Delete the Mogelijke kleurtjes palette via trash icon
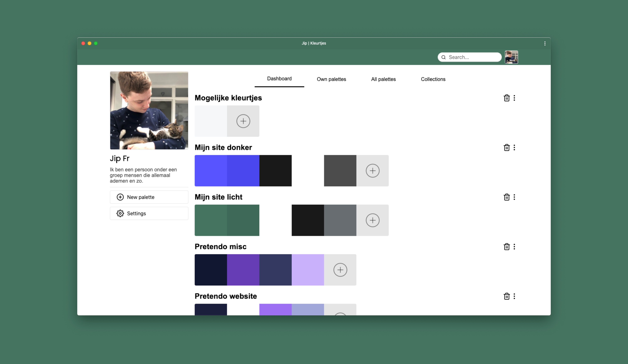 506,98
